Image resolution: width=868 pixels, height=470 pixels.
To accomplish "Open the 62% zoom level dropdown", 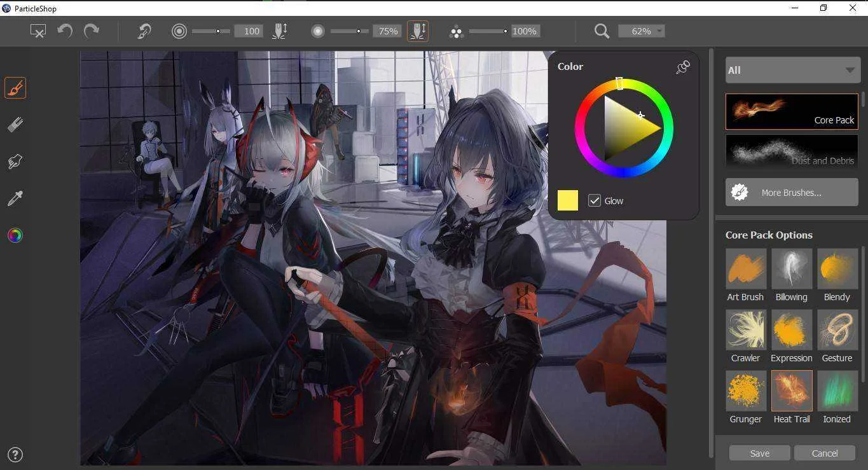I will click(641, 31).
